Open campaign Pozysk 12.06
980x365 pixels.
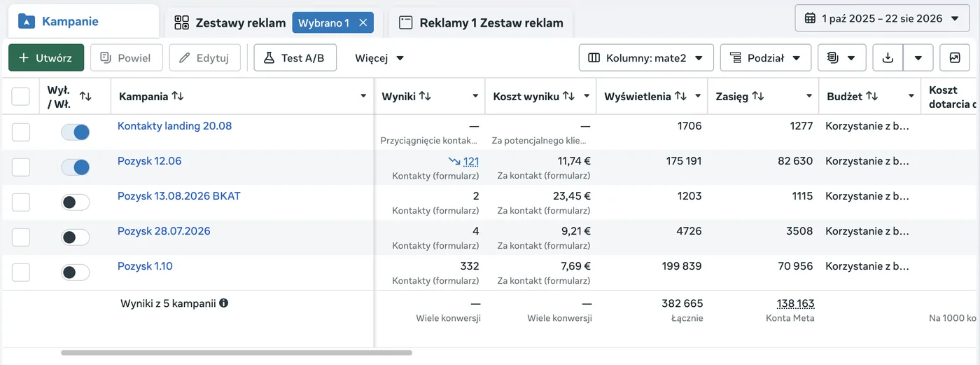coord(149,161)
